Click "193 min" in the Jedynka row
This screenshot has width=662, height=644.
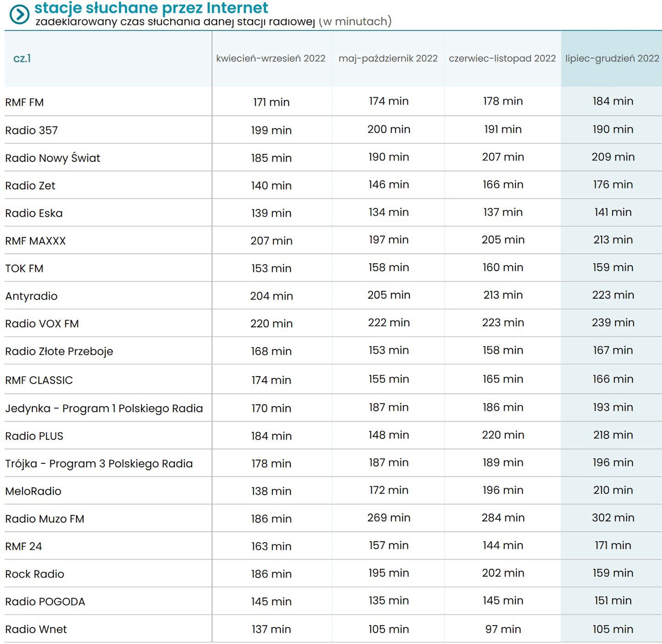coord(613,408)
